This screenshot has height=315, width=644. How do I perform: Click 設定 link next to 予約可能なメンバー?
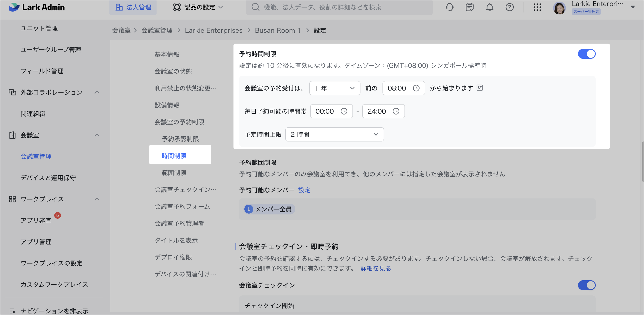click(x=304, y=190)
